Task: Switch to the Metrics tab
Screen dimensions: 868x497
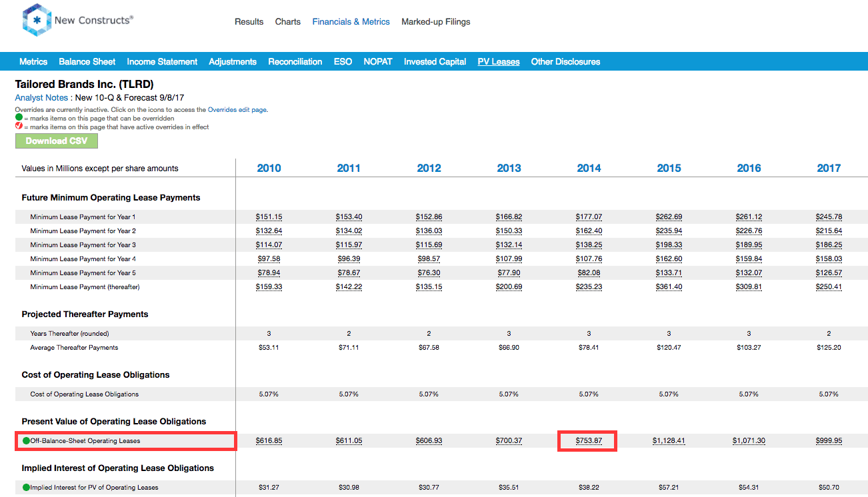Action: 33,62
